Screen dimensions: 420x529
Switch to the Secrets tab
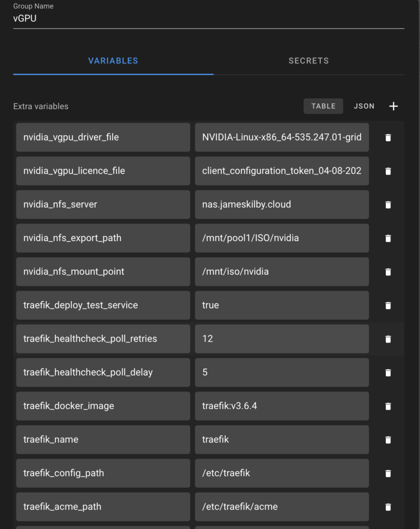coord(308,60)
